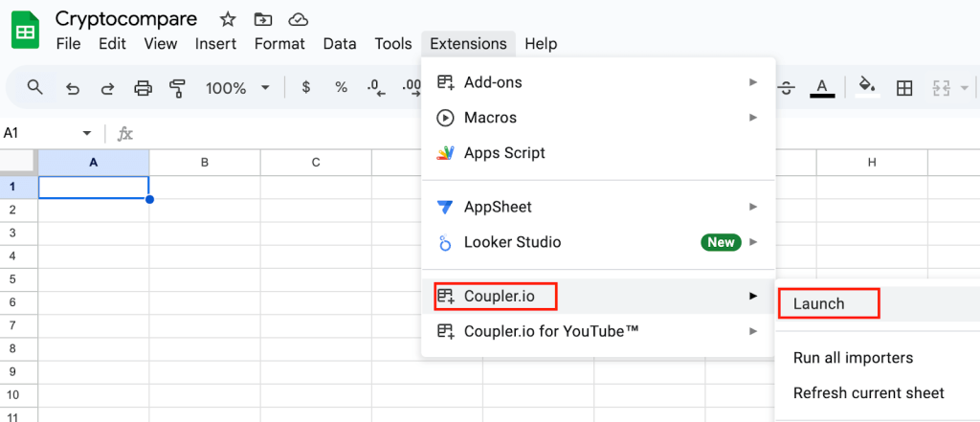This screenshot has width=980, height=422.
Task: Select row 5 header
Action: point(19,279)
